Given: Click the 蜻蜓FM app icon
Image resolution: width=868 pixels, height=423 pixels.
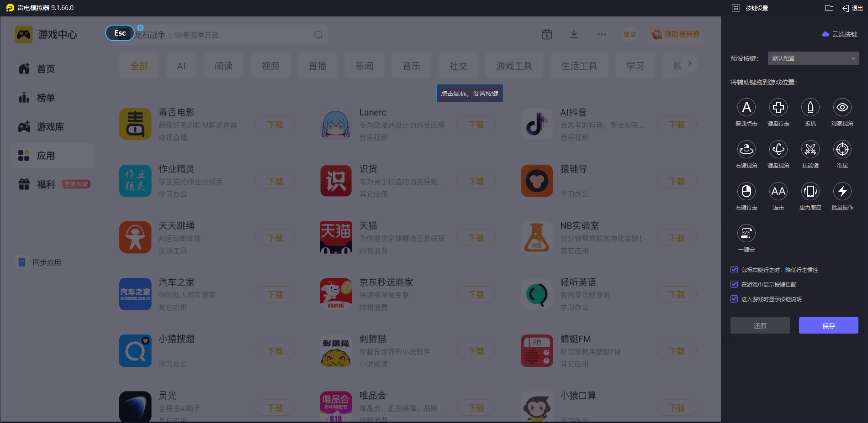Looking at the screenshot, I should click(537, 350).
